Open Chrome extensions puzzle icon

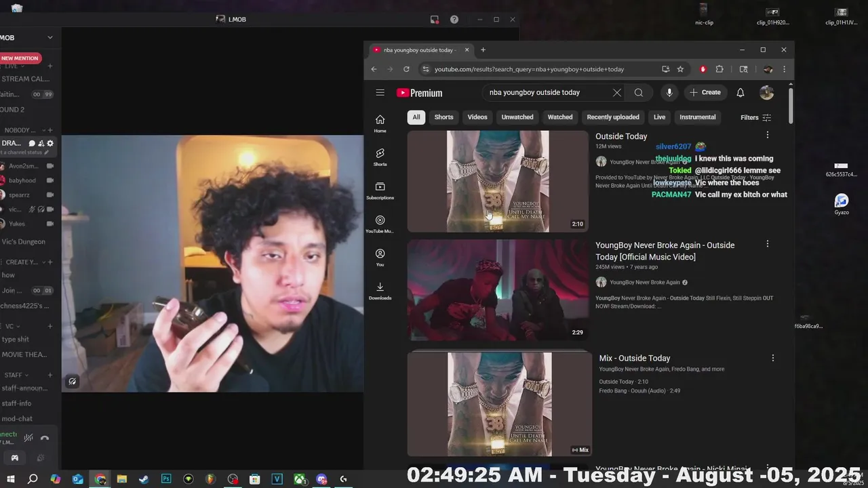[x=719, y=69]
